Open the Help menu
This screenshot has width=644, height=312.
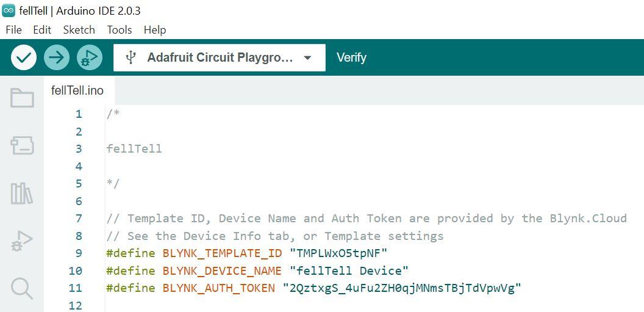coord(155,30)
